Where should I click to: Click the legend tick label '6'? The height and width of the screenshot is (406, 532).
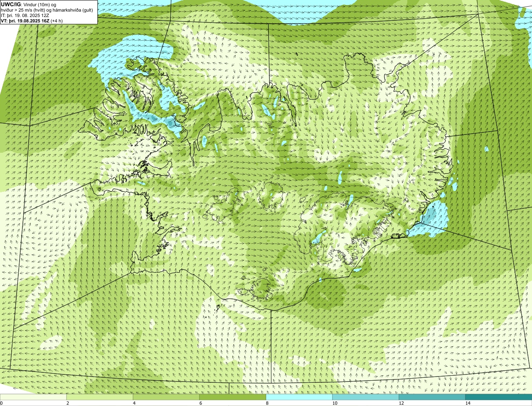tap(200, 403)
